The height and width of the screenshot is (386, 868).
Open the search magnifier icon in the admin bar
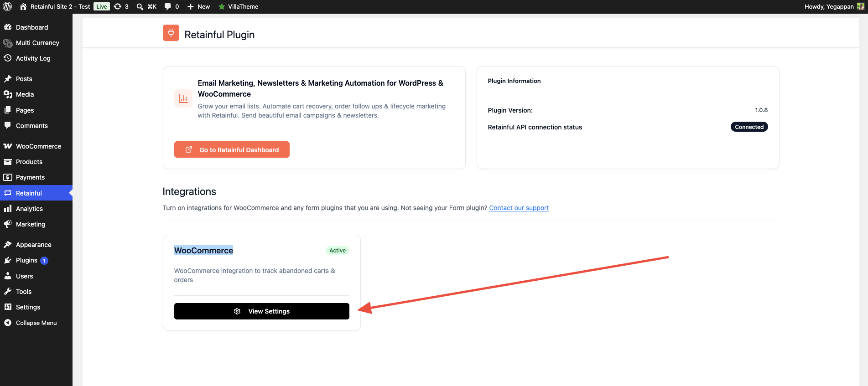pos(140,6)
